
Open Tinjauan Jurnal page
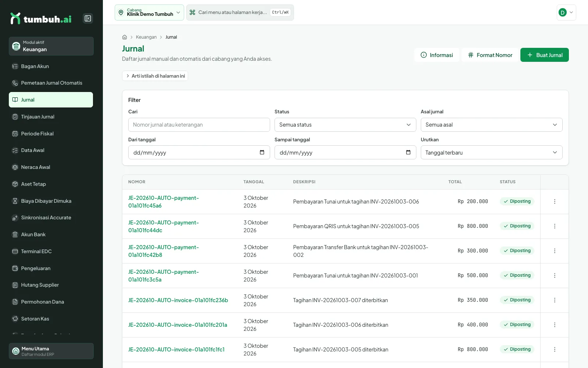(x=51, y=117)
